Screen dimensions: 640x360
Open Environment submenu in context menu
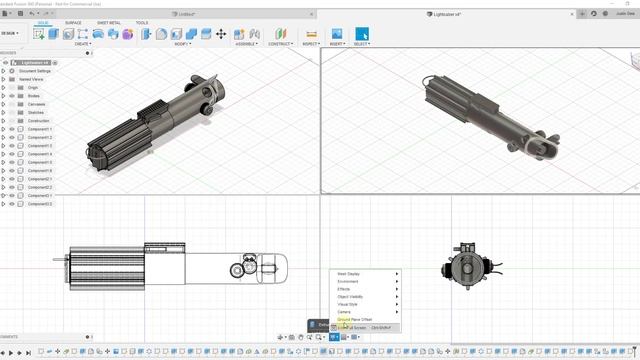[x=365, y=282]
